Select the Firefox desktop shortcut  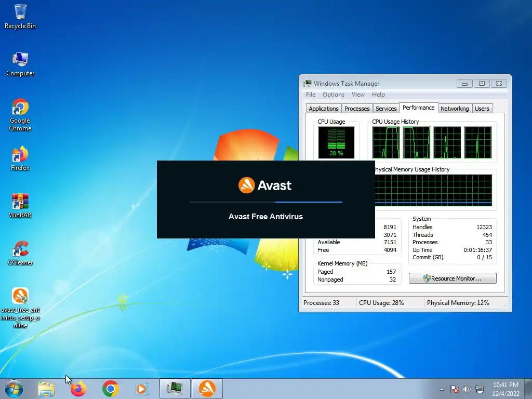point(20,158)
